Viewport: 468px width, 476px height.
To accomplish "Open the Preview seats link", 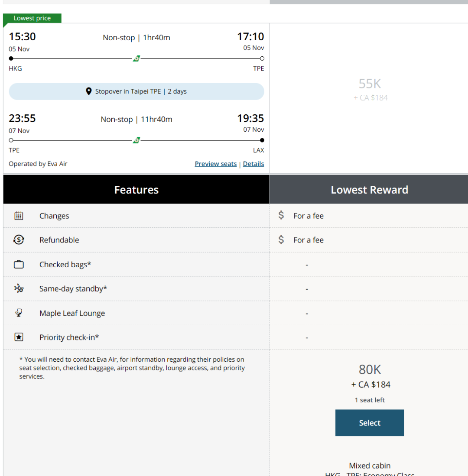I will [x=216, y=164].
